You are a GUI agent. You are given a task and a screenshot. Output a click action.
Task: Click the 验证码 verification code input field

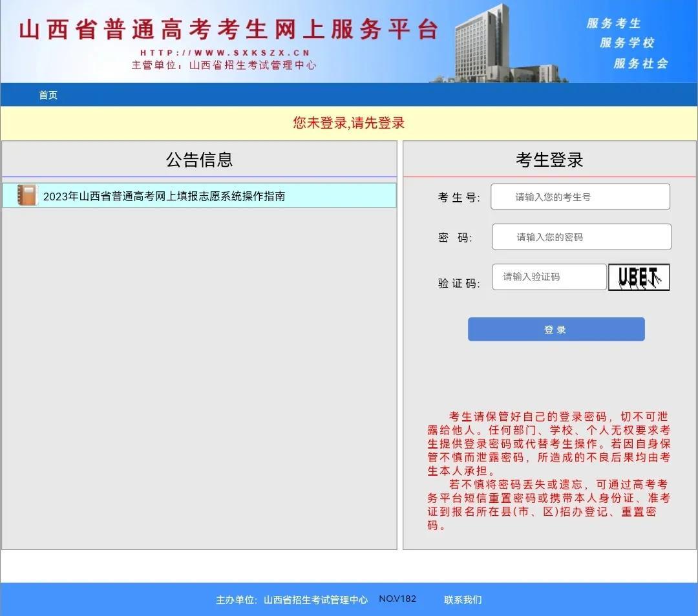click(549, 277)
